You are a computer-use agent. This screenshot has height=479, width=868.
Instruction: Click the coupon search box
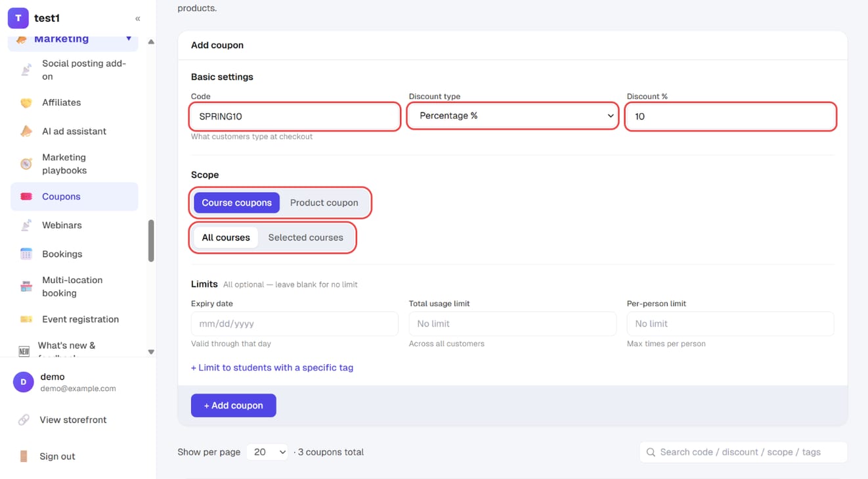[743, 452]
